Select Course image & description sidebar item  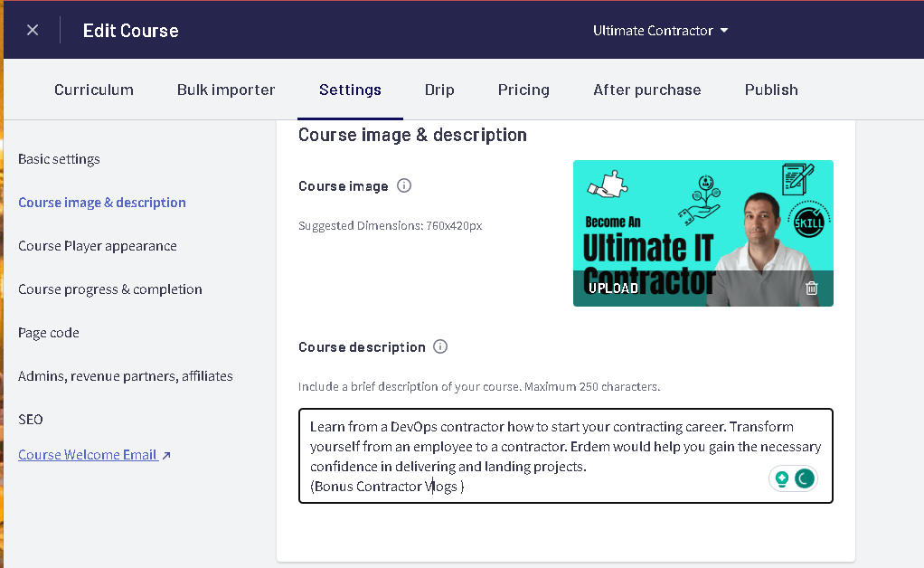(102, 203)
